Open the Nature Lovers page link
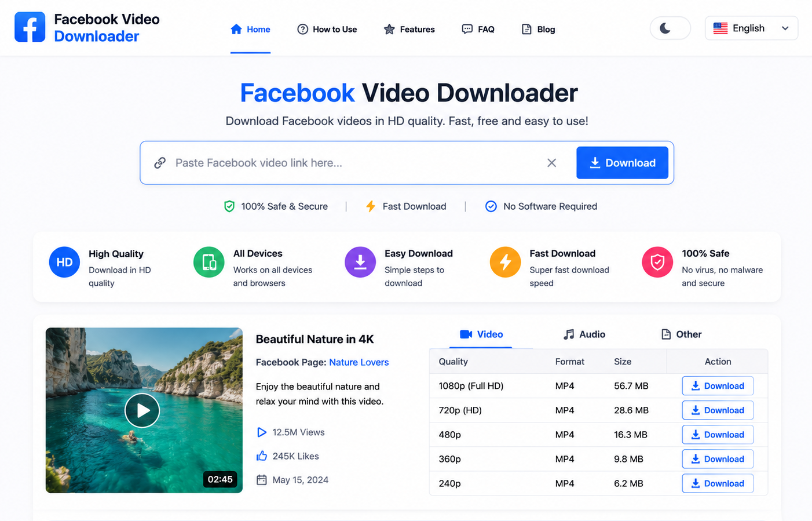Screen dimensions: 812x521 [359, 362]
